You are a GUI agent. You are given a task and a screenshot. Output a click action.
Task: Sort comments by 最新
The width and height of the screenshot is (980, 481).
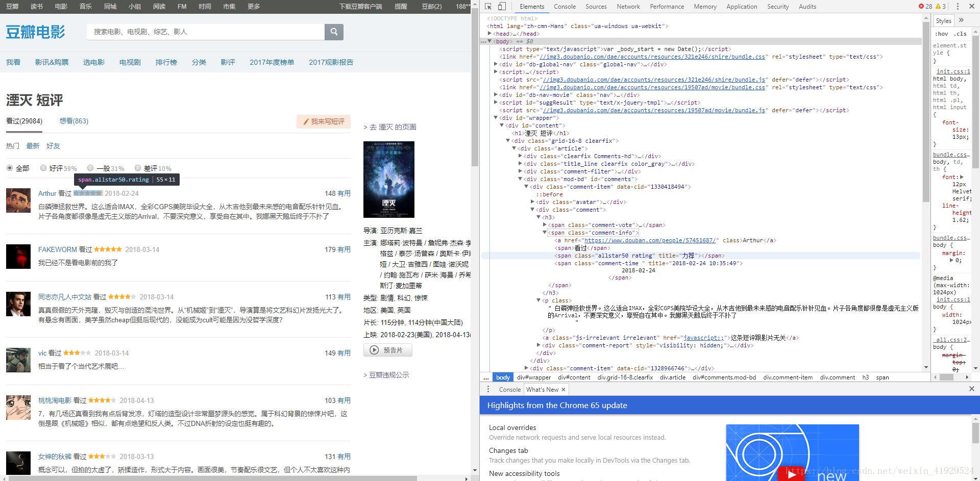[x=33, y=146]
